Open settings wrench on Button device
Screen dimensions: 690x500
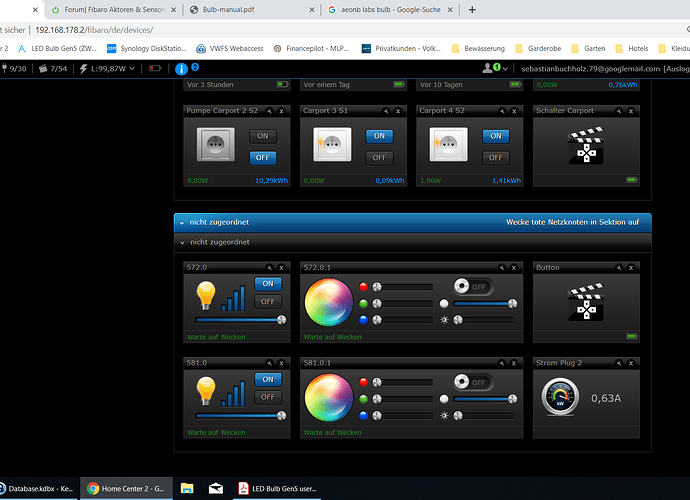[x=619, y=268]
